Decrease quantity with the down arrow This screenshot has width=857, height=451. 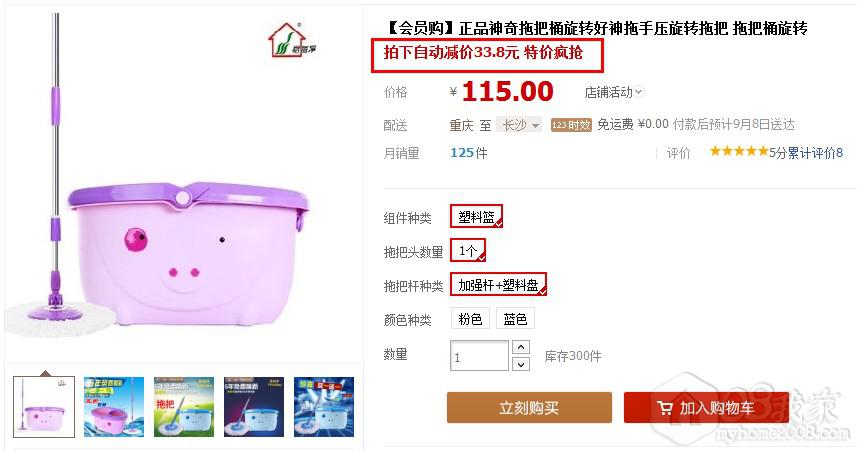[521, 364]
